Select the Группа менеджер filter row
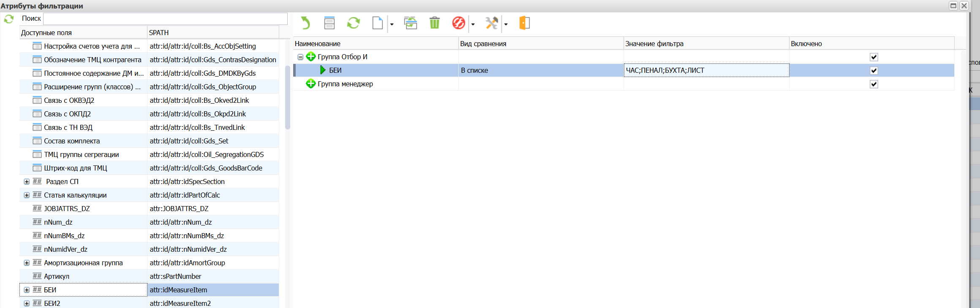The image size is (980, 308). coord(345,84)
